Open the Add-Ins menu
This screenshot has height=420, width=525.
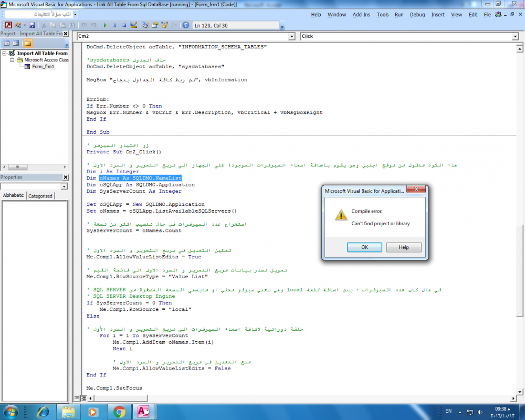pyautogui.click(x=361, y=15)
